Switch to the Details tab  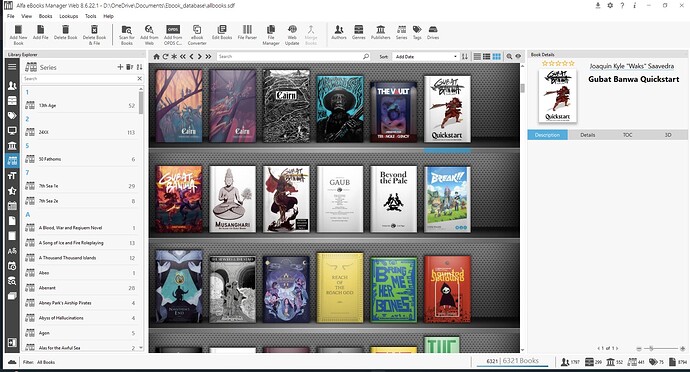(x=587, y=135)
